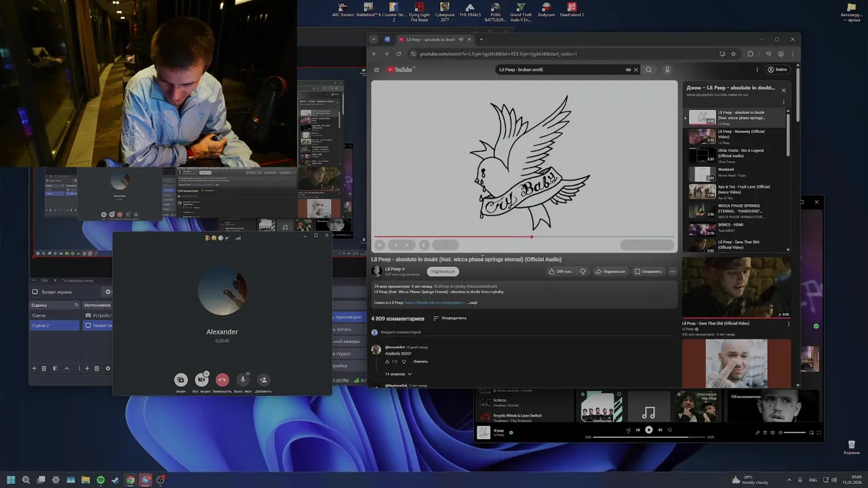
Task: Open Chrome three-dot menu
Action: coord(793,54)
